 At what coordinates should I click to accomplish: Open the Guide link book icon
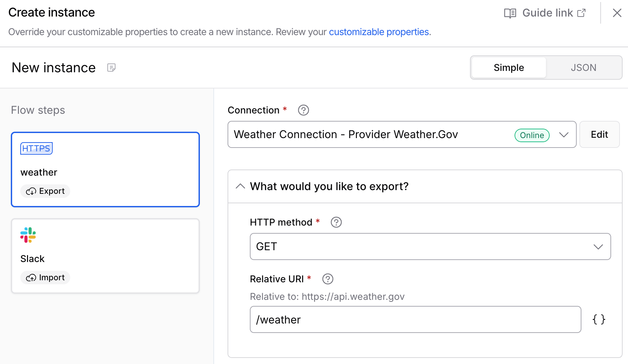[x=510, y=13]
